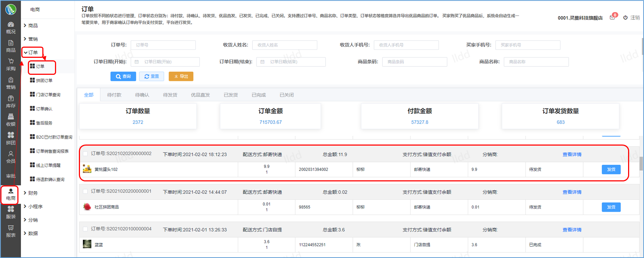This screenshot has width=644, height=258.
Task: Open the 库存 inventory sidebar icon
Action: (x=11, y=99)
